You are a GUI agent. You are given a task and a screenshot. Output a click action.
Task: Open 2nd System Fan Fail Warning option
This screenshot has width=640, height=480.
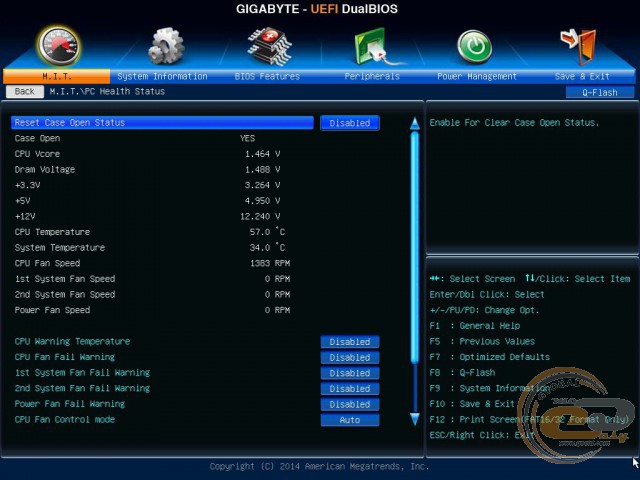(350, 389)
